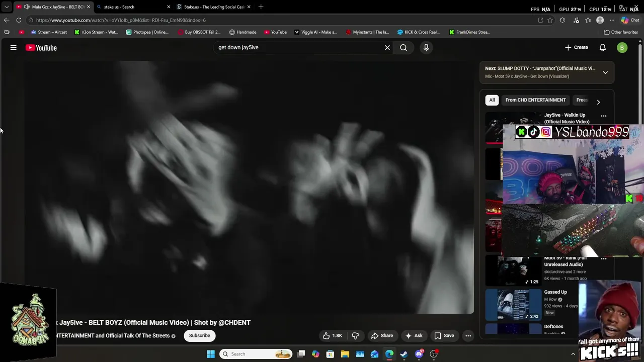Close the stake us Search tab
The width and height of the screenshot is (644, 362).
169,7
